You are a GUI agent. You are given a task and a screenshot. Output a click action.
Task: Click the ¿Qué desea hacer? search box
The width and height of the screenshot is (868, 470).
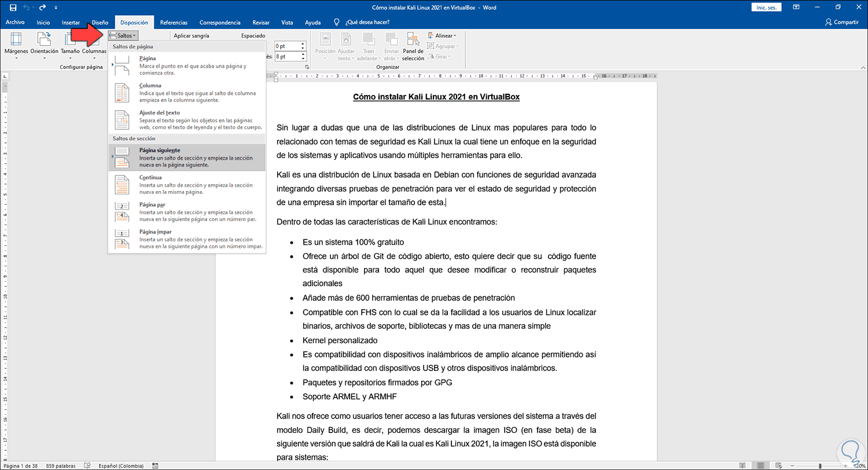(x=367, y=23)
